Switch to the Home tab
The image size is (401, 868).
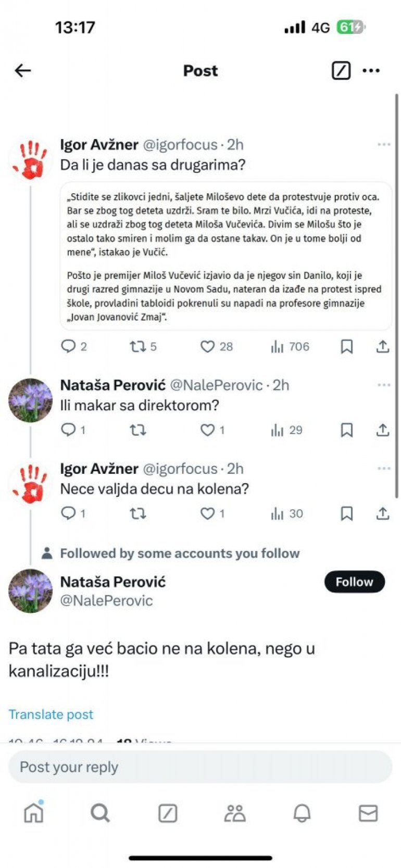34,813
